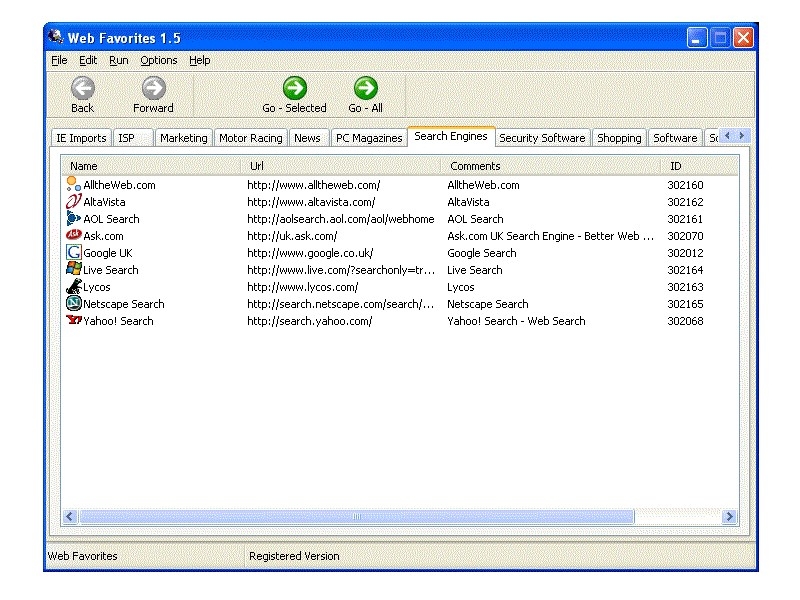Switch to the PC Magazines tab

tap(369, 138)
